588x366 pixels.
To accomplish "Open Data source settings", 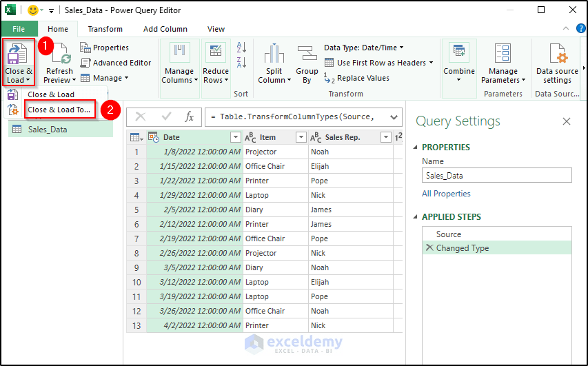I will [557, 63].
